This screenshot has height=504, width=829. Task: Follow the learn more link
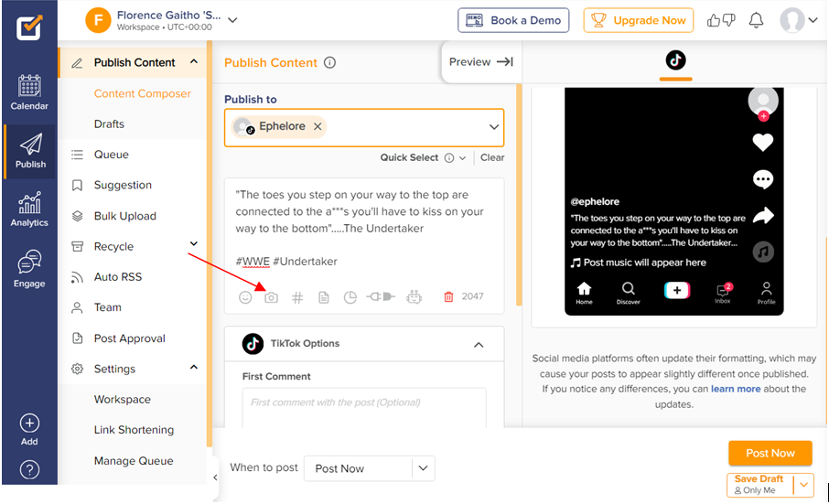coord(736,390)
